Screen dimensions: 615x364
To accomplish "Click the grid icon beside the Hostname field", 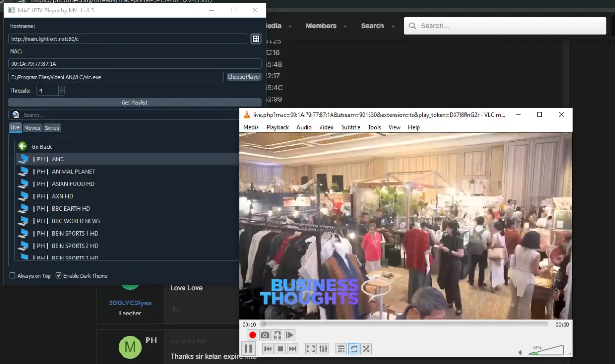I will [256, 39].
